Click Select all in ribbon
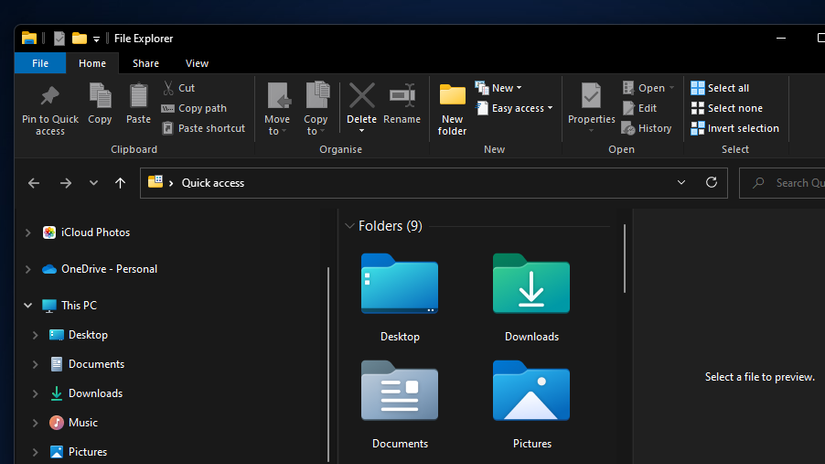 720,88
